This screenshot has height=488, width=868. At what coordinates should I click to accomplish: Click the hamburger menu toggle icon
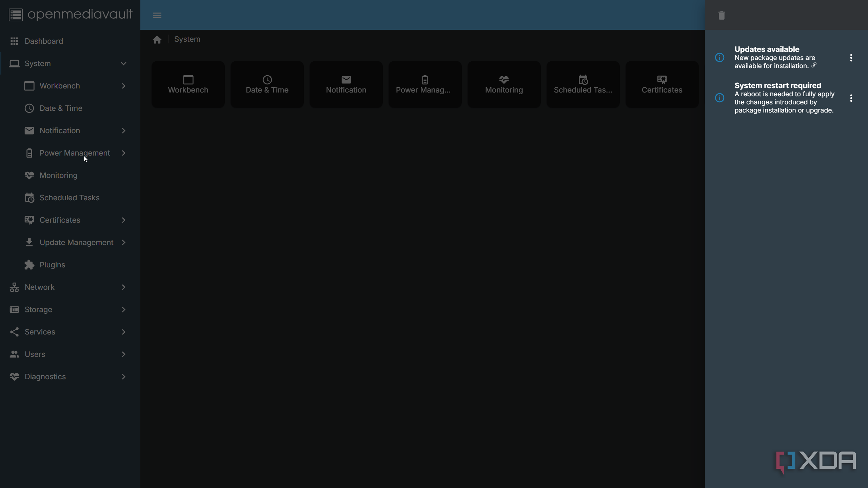[157, 15]
